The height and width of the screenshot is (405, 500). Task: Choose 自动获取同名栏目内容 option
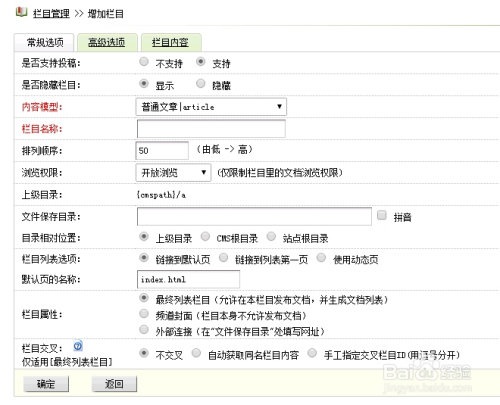tap(196, 353)
